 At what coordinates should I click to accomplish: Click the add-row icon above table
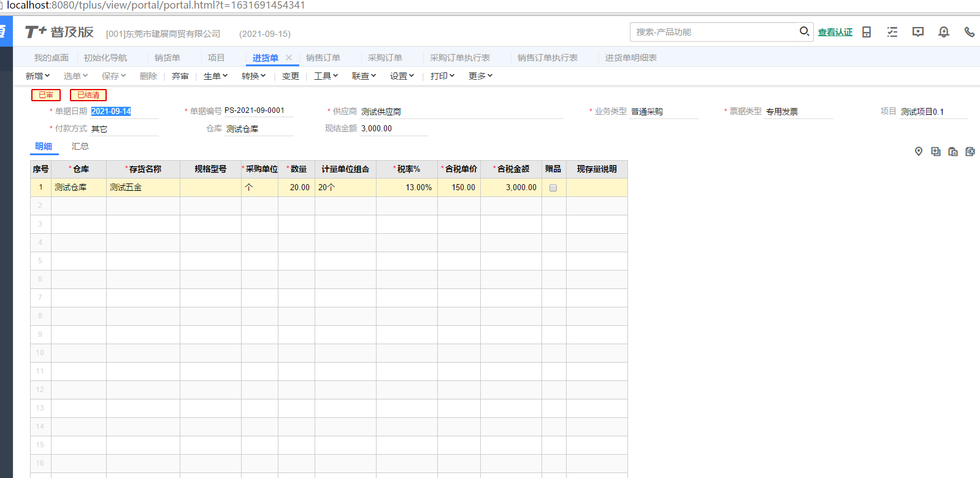[x=936, y=152]
